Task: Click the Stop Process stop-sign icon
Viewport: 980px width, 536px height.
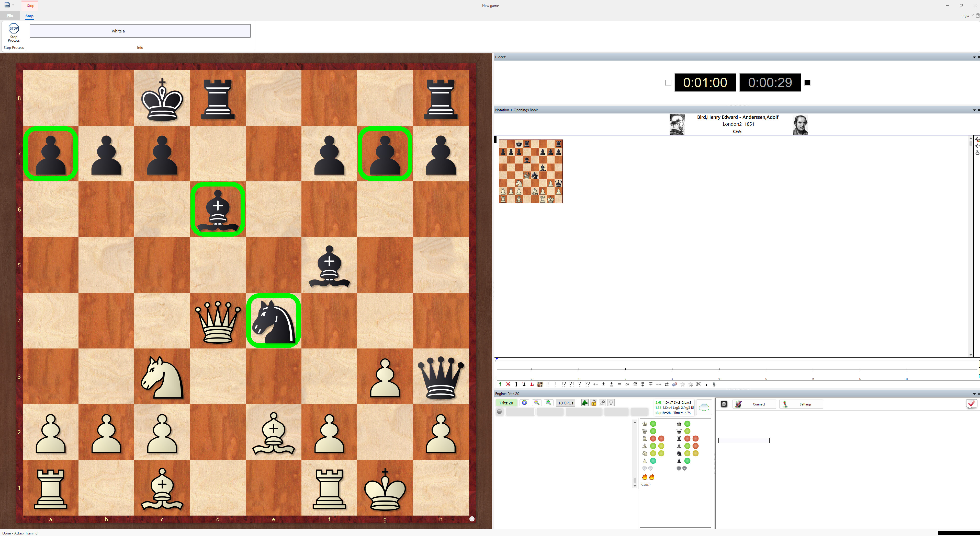Action: pyautogui.click(x=13, y=28)
